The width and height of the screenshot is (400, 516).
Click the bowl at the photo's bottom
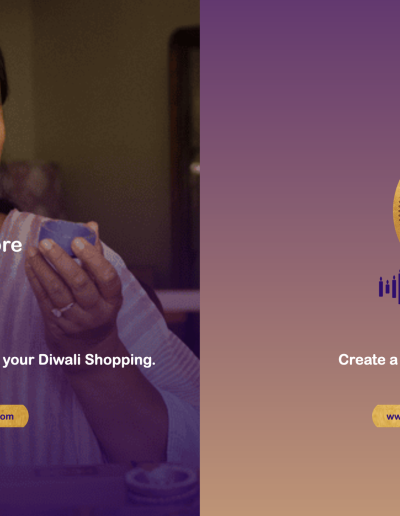point(162,483)
